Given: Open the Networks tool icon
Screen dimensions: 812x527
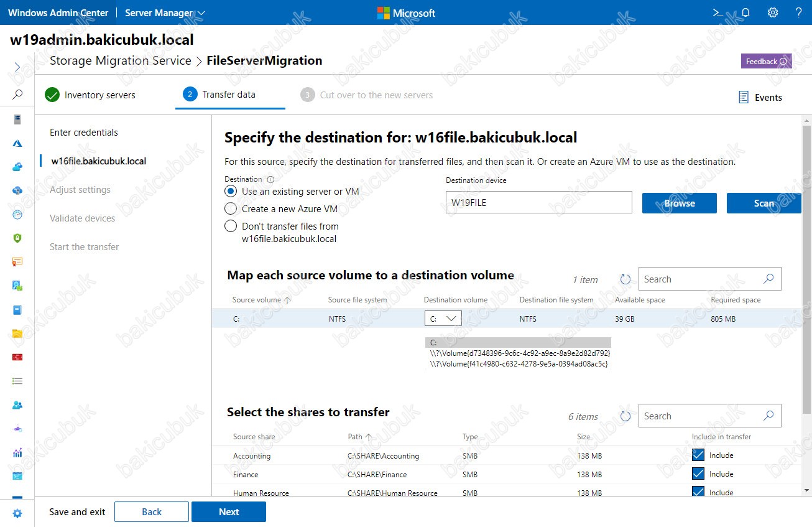Looking at the screenshot, I should point(17,429).
